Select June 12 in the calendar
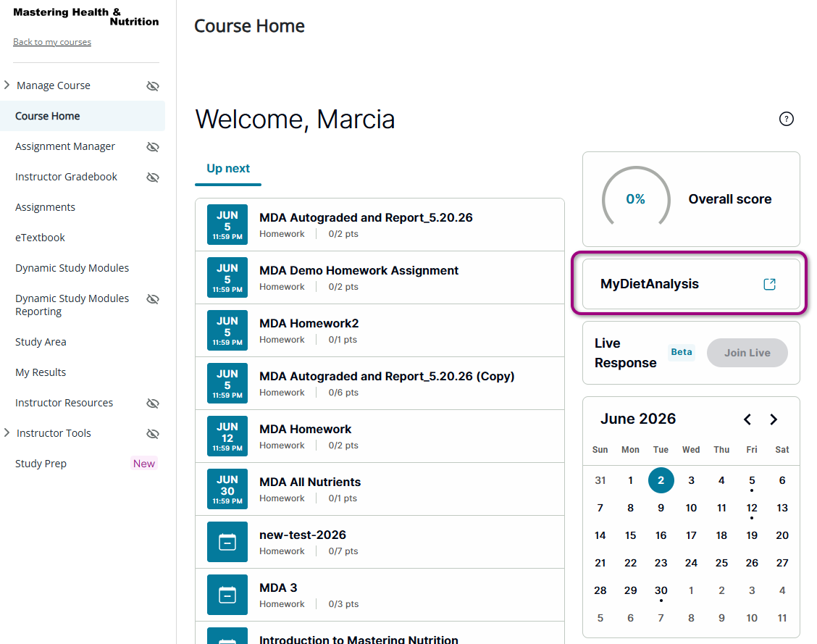The image size is (817, 644). [x=752, y=508]
